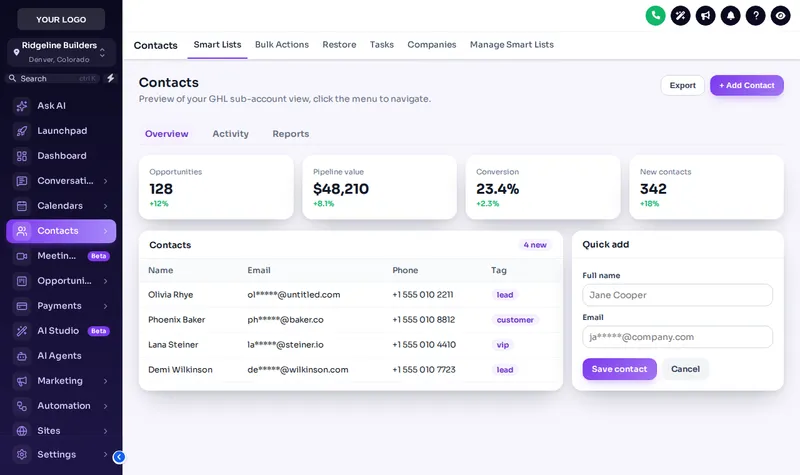
Task: Click the Opportunities icon in sidebar
Action: [x=22, y=281]
